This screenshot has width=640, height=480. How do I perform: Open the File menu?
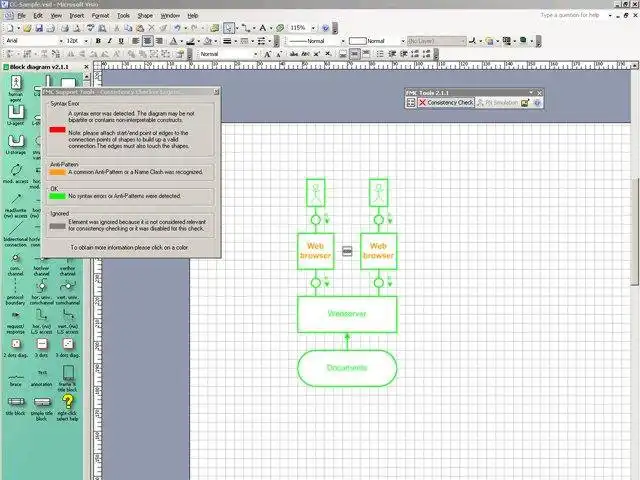[21, 16]
